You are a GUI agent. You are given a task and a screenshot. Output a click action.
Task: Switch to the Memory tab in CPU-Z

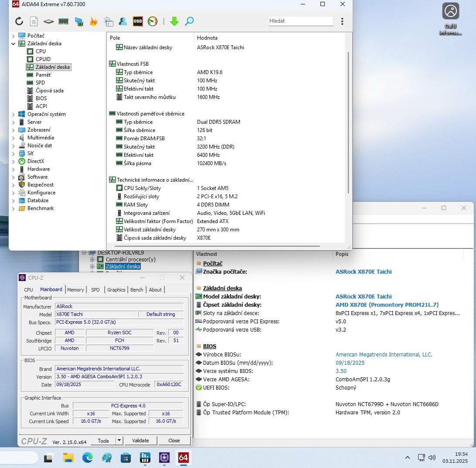[x=75, y=290]
